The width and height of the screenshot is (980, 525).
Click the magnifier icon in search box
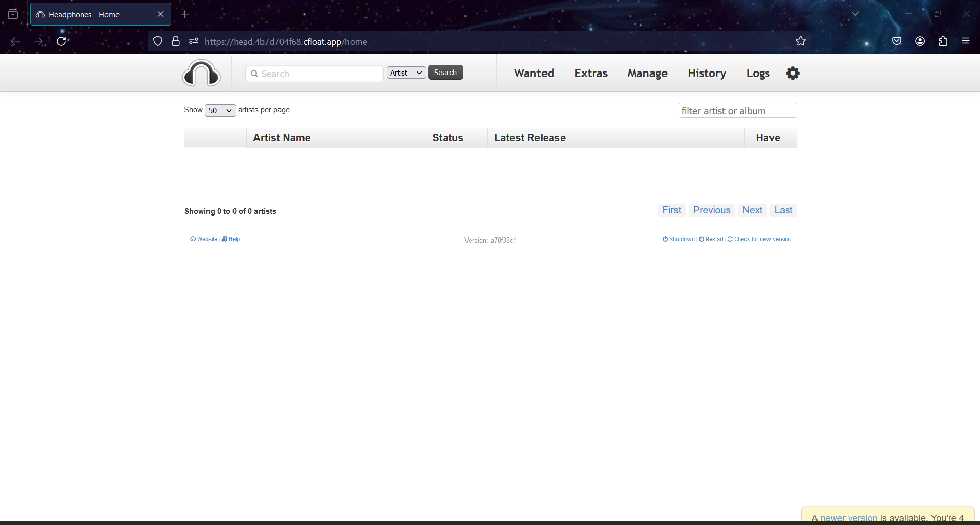tap(254, 74)
